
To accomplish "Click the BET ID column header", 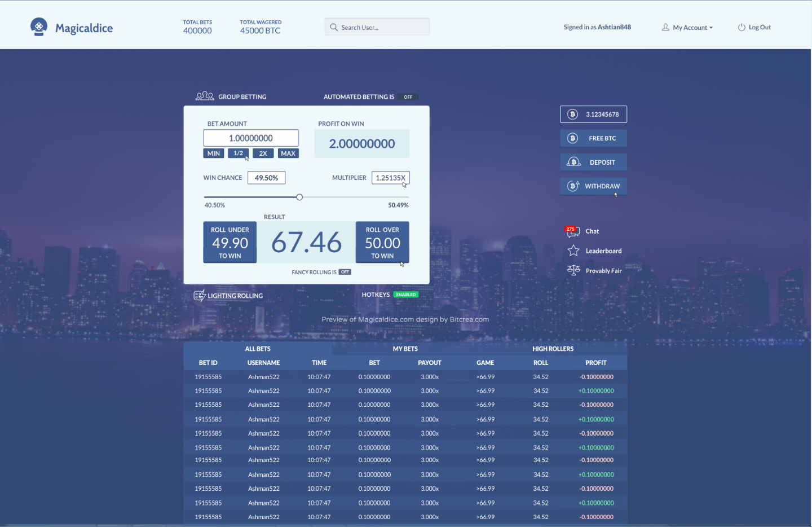I will tap(208, 363).
